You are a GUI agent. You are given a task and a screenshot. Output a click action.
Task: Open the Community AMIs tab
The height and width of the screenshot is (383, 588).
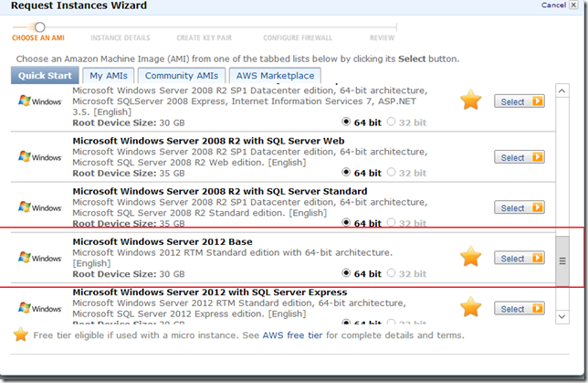tap(182, 76)
